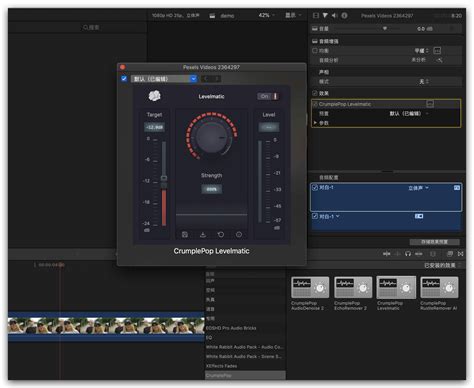Click the timeline playhead marker
The image size is (474, 388).
click(61, 265)
